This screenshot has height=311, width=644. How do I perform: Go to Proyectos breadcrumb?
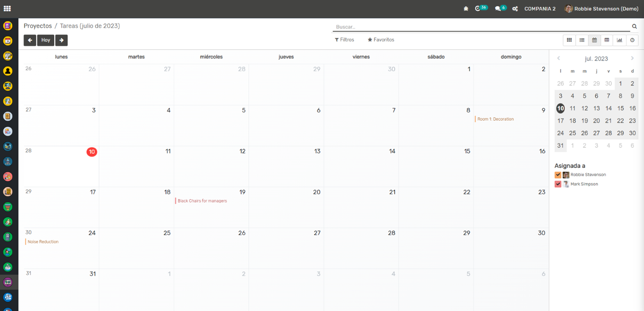click(38, 26)
